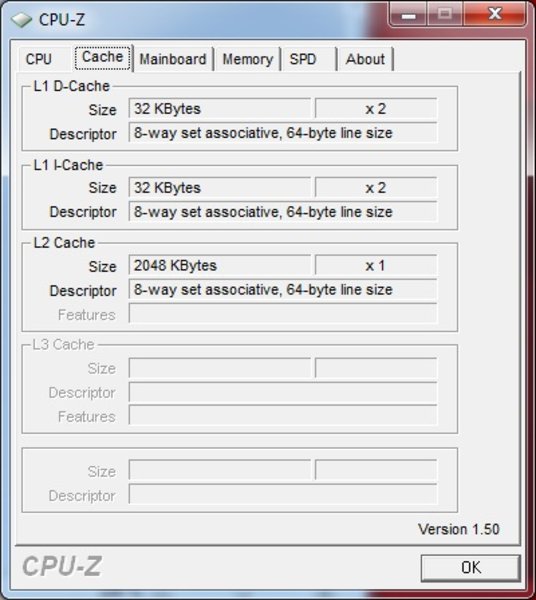The width and height of the screenshot is (536, 600).
Task: Select the Cache tab
Action: [x=103, y=57]
